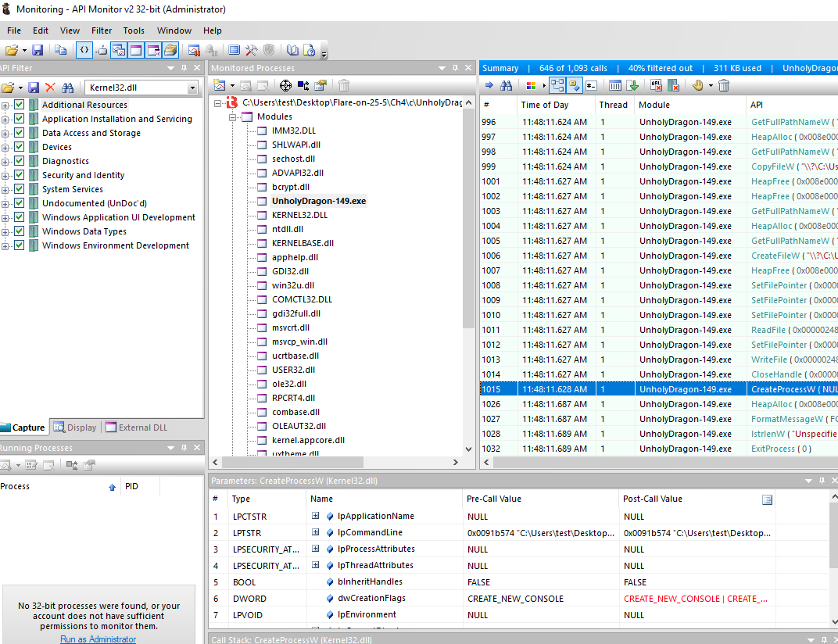The width and height of the screenshot is (838, 644).
Task: Disable the Devices category checkbox
Action: point(20,146)
